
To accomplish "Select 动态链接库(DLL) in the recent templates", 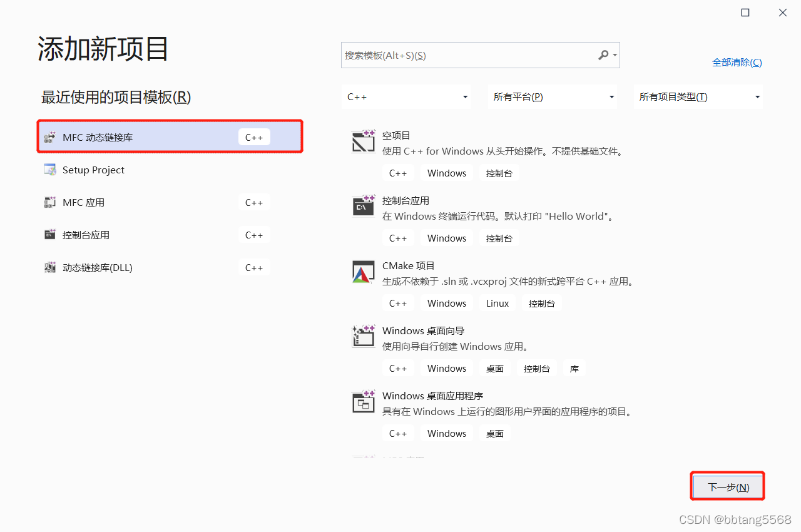I will pos(170,267).
